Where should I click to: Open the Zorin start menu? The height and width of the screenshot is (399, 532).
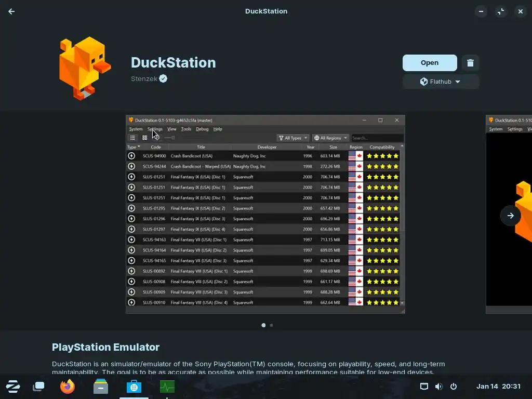coord(13,387)
